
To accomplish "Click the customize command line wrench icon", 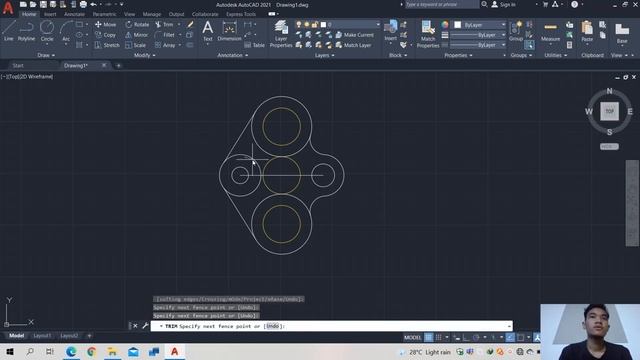I will (x=145, y=326).
